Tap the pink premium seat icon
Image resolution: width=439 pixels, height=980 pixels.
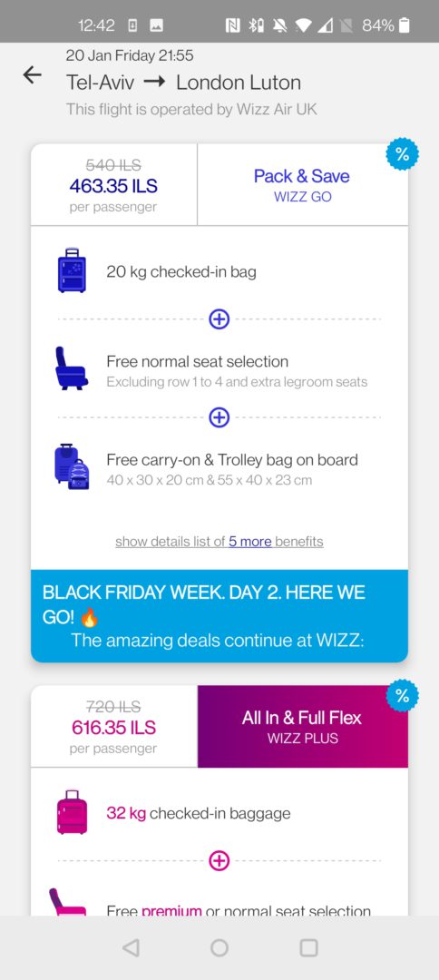click(x=67, y=902)
